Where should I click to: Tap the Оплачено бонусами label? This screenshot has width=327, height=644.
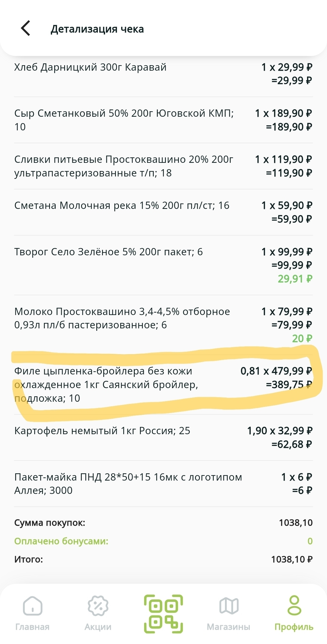pos(61,541)
